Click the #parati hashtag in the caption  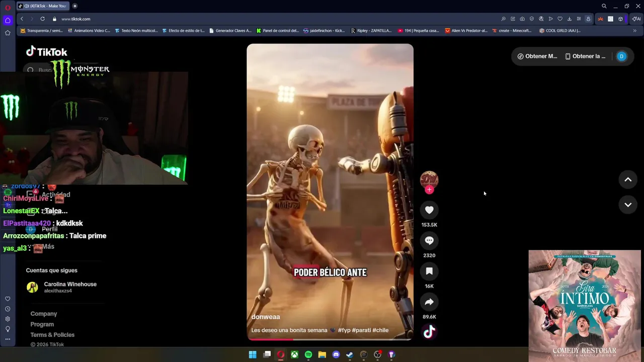tap(361, 330)
